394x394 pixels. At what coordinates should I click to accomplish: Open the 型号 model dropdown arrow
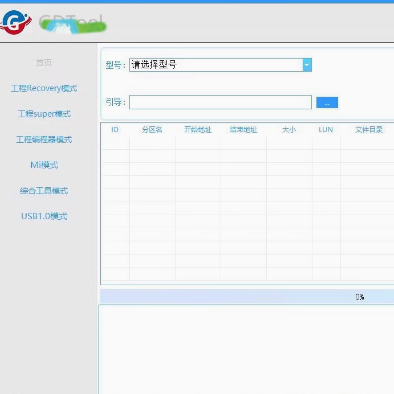click(x=307, y=65)
